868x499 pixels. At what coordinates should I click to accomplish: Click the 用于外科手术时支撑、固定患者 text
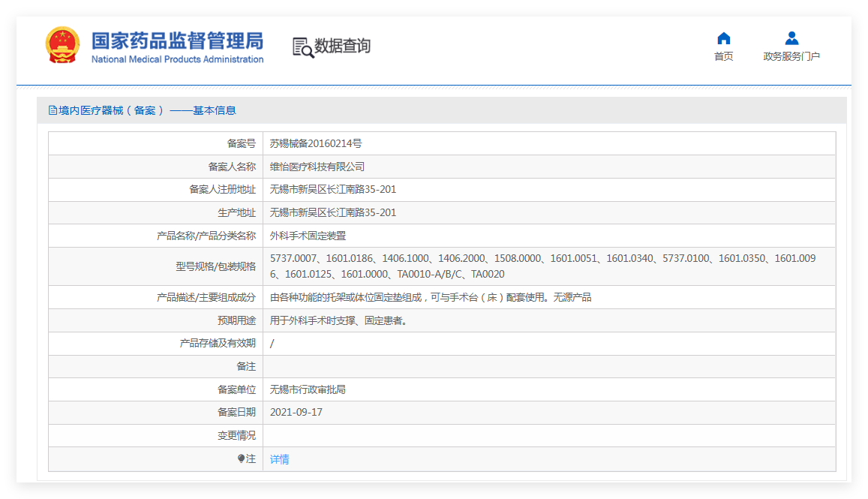tap(340, 320)
